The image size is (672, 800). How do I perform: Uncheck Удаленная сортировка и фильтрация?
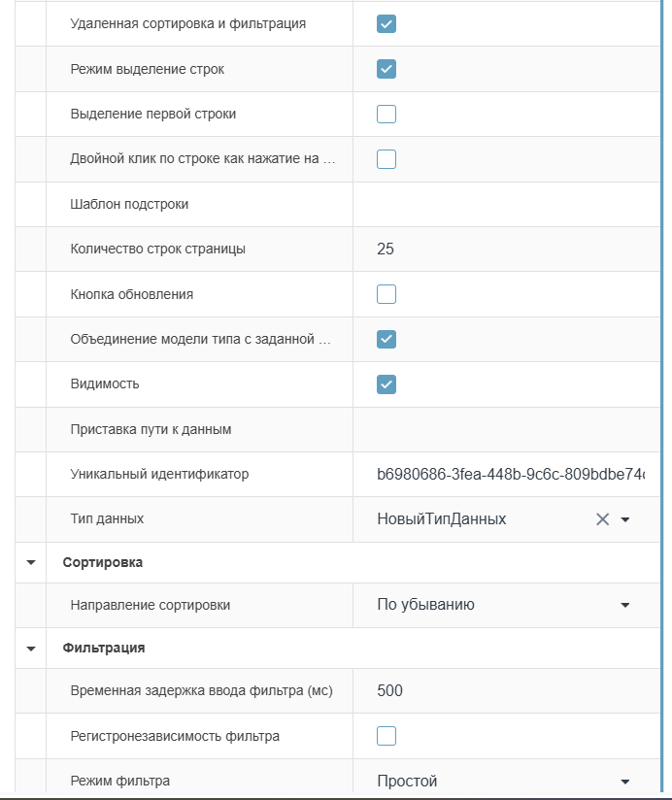pyautogui.click(x=386, y=24)
